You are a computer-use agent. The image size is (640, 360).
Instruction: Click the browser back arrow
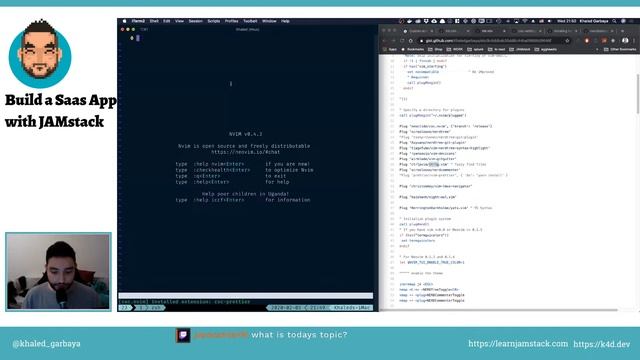pos(384,41)
